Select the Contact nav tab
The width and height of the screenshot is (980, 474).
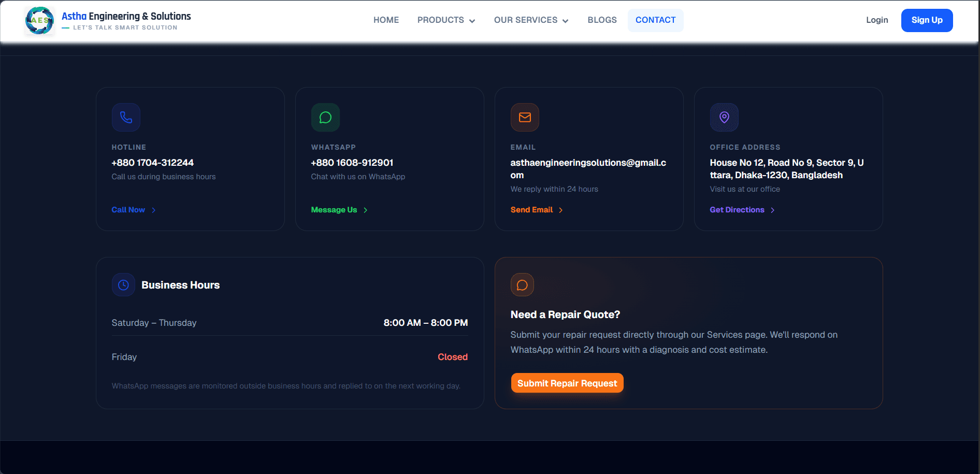point(655,20)
